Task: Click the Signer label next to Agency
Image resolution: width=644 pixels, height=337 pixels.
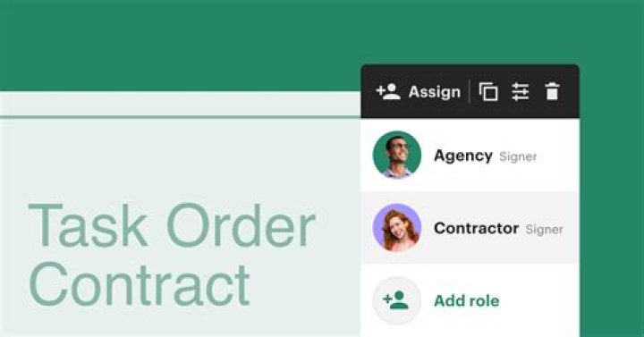Action: 518,156
